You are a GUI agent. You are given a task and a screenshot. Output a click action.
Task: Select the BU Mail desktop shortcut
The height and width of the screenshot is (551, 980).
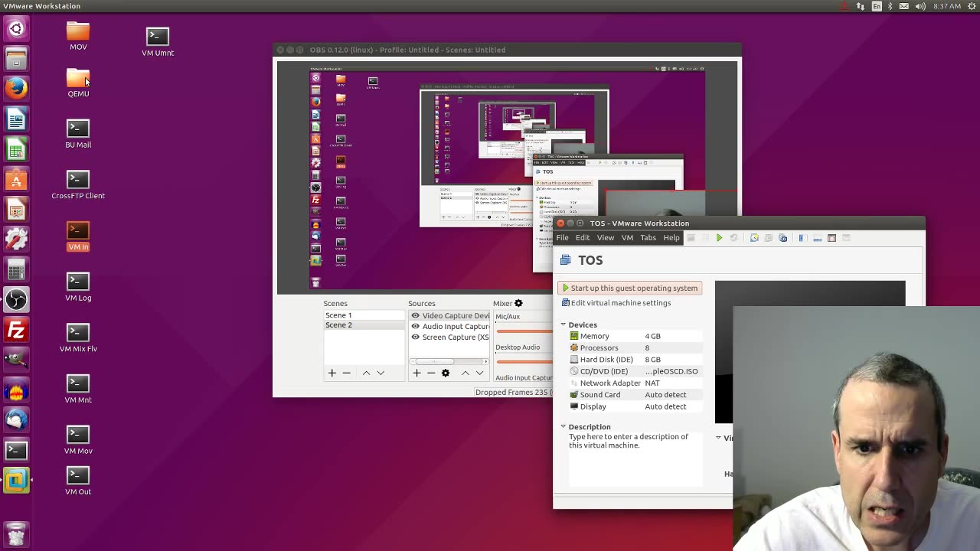[x=78, y=134]
